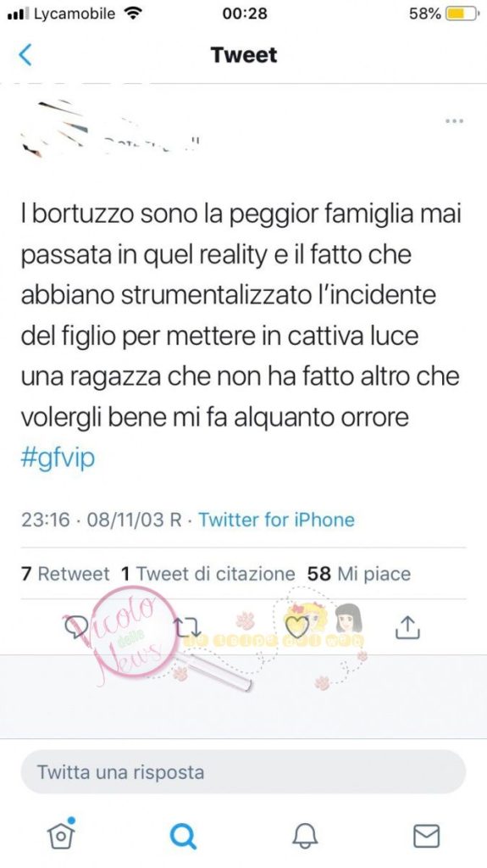The height and width of the screenshot is (868, 487).
Task: View the 58 Mi piace list
Action: (359, 574)
